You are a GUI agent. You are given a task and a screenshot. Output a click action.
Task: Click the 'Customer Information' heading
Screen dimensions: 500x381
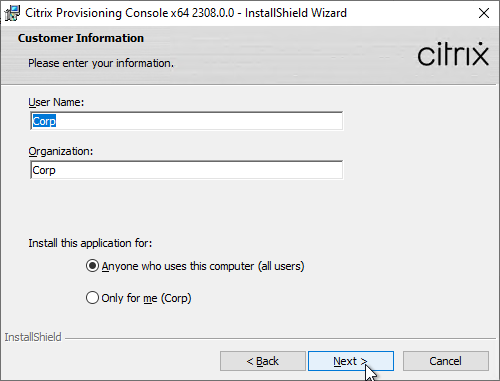click(x=81, y=38)
